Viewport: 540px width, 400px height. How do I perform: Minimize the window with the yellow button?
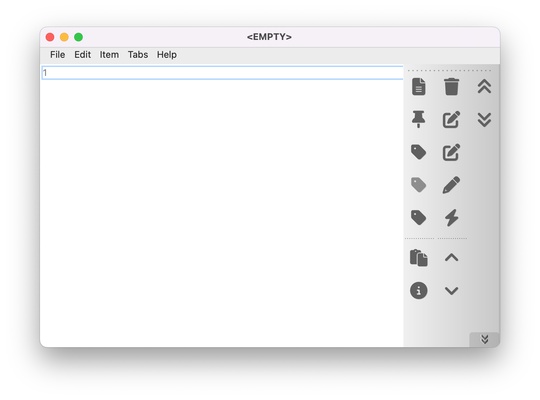click(x=64, y=37)
